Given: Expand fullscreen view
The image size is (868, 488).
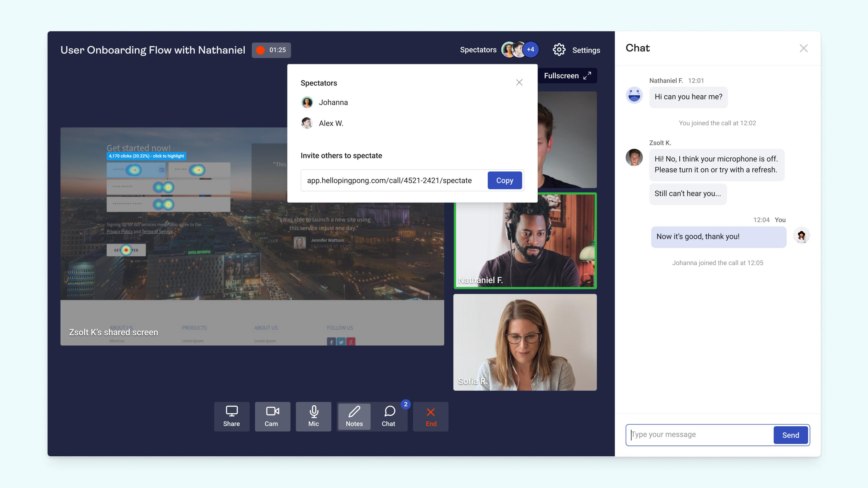Looking at the screenshot, I should click(x=566, y=75).
